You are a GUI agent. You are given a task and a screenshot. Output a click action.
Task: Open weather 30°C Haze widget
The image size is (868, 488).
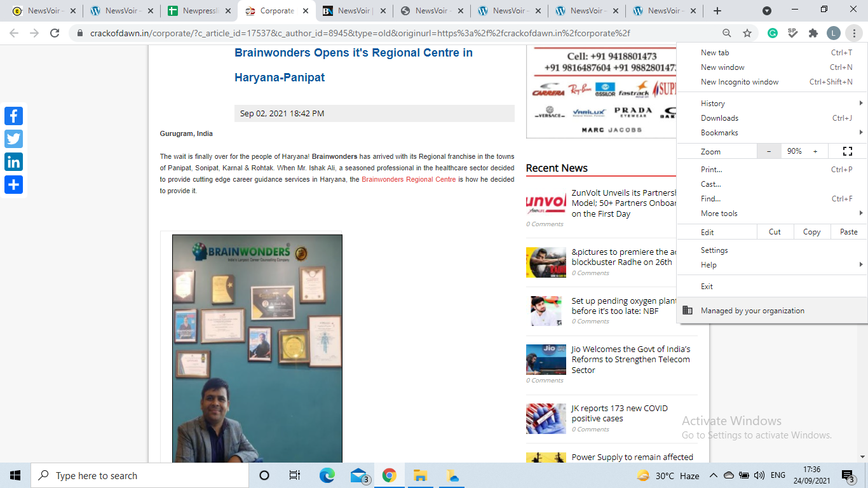667,475
